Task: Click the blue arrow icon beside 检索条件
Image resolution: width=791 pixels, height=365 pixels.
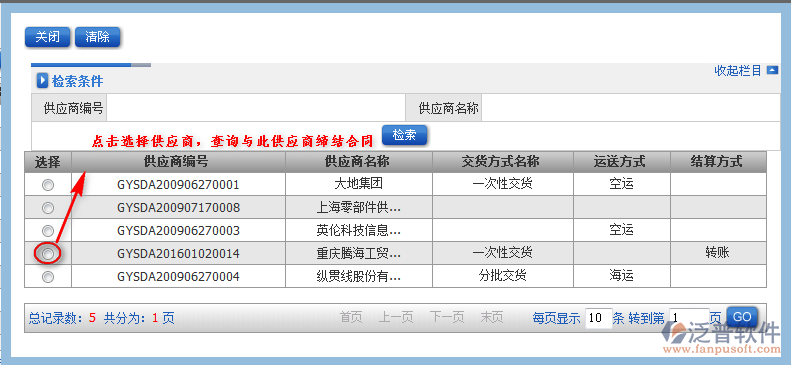Action: click(x=42, y=81)
